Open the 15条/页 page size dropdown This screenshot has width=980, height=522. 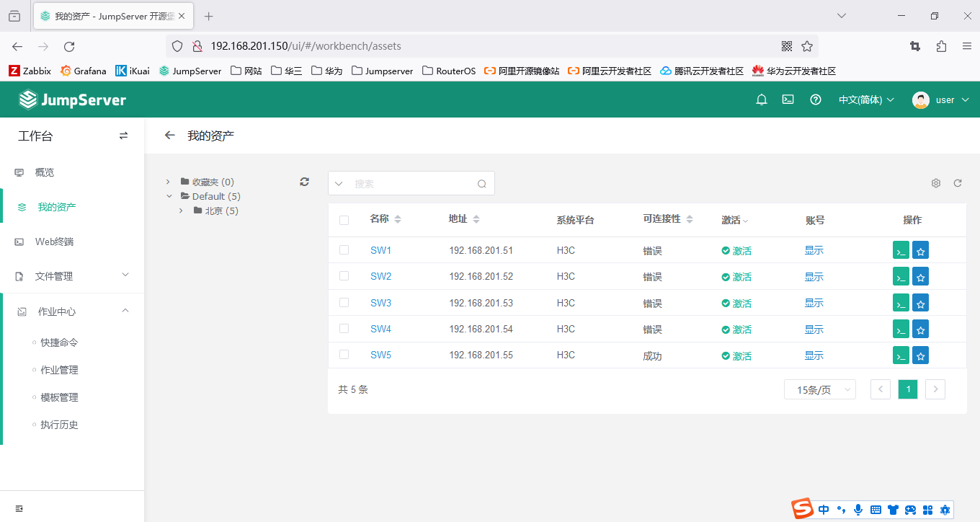(x=819, y=389)
